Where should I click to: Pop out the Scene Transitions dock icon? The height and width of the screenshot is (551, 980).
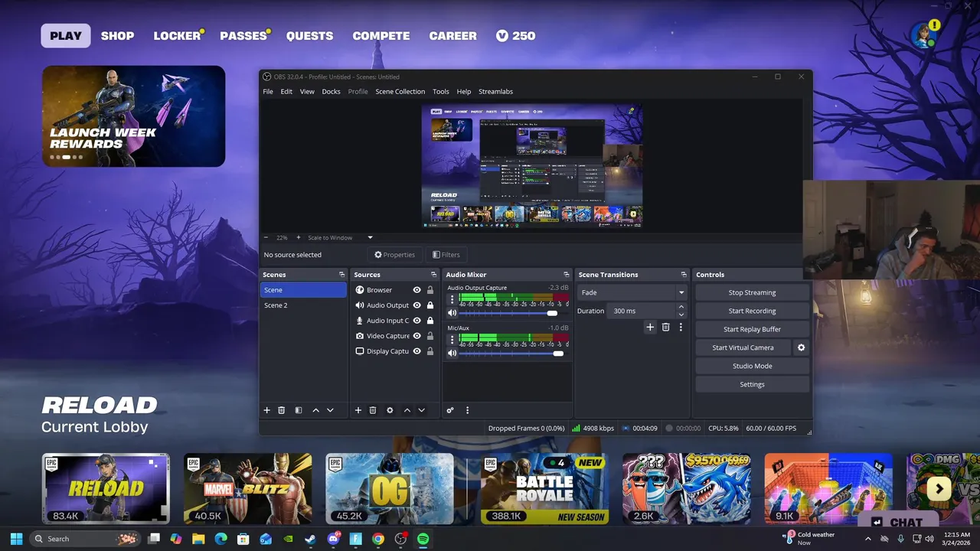click(684, 275)
